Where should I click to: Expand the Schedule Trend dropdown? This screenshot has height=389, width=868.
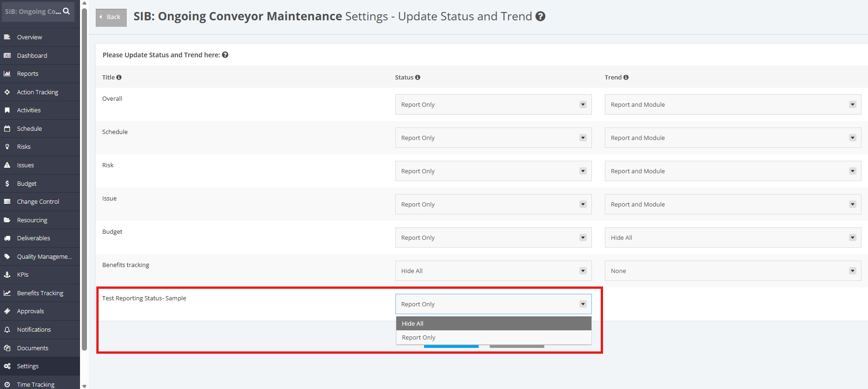pos(733,138)
